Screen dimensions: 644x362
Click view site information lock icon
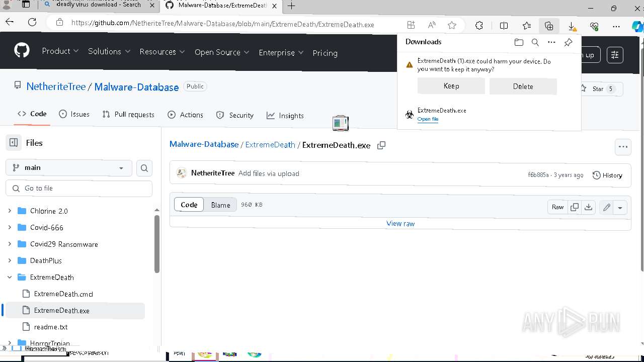pyautogui.click(x=59, y=23)
